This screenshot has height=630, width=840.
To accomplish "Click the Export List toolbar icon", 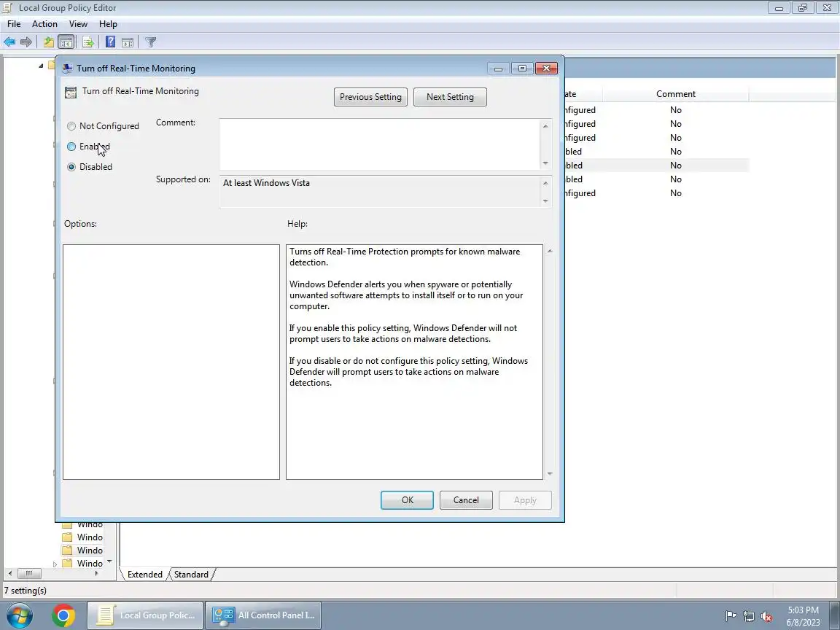I will tap(88, 42).
